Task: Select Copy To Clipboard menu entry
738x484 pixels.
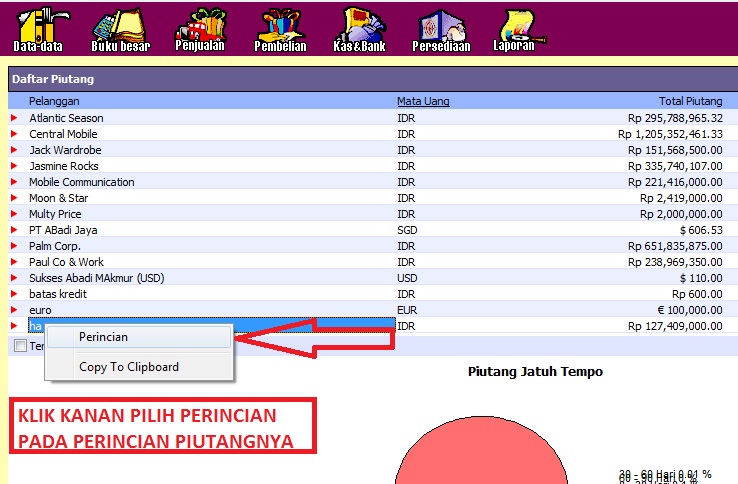Action: pyautogui.click(x=129, y=367)
